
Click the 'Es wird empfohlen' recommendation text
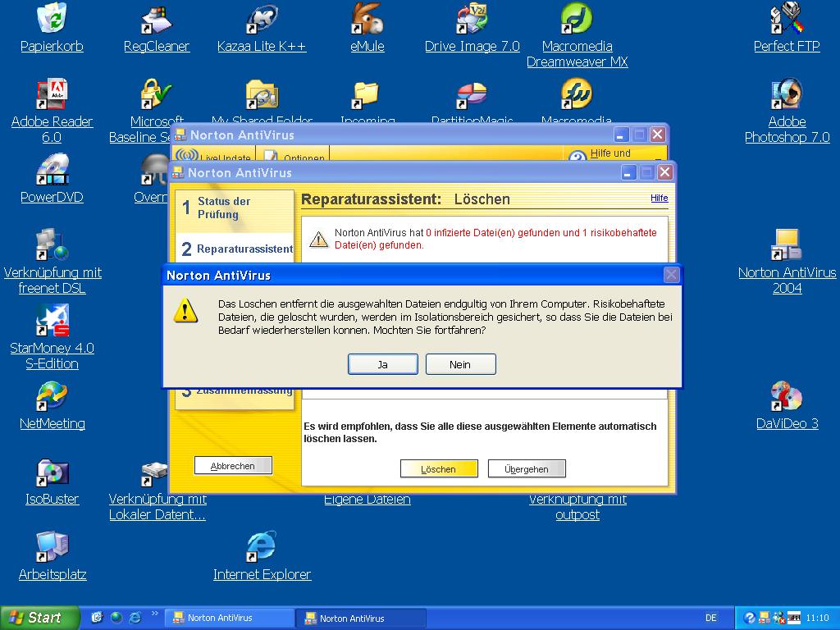pos(480,432)
